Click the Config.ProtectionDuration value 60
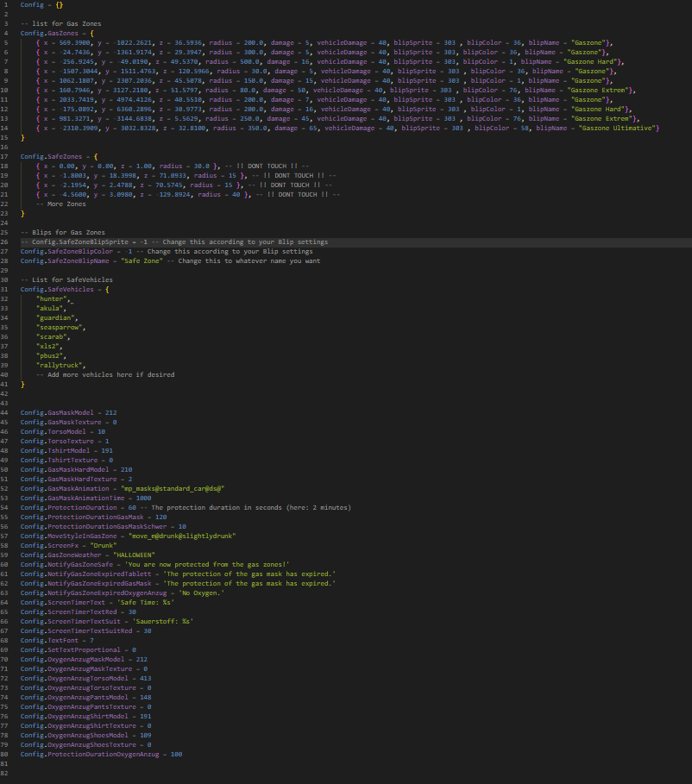The image size is (692, 784). [120, 507]
